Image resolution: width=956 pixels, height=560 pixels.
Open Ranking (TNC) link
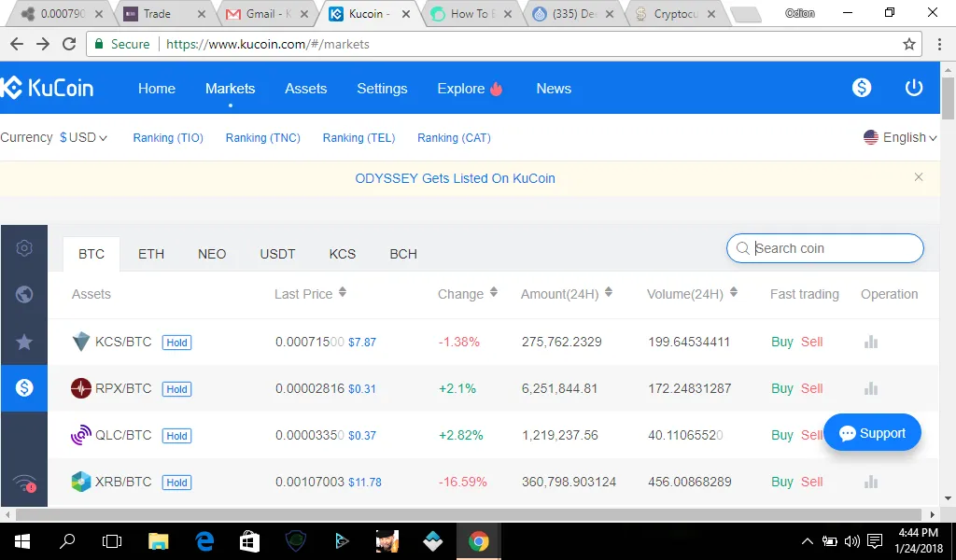pos(262,138)
